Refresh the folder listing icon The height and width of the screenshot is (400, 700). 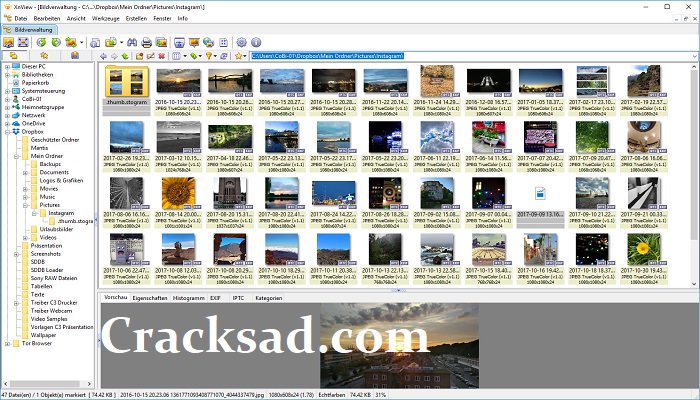tap(224, 56)
